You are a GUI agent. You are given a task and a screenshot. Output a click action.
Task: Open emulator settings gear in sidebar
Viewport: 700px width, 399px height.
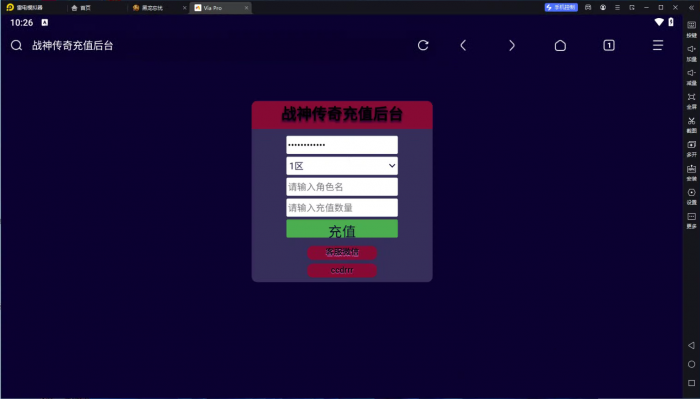pos(692,196)
